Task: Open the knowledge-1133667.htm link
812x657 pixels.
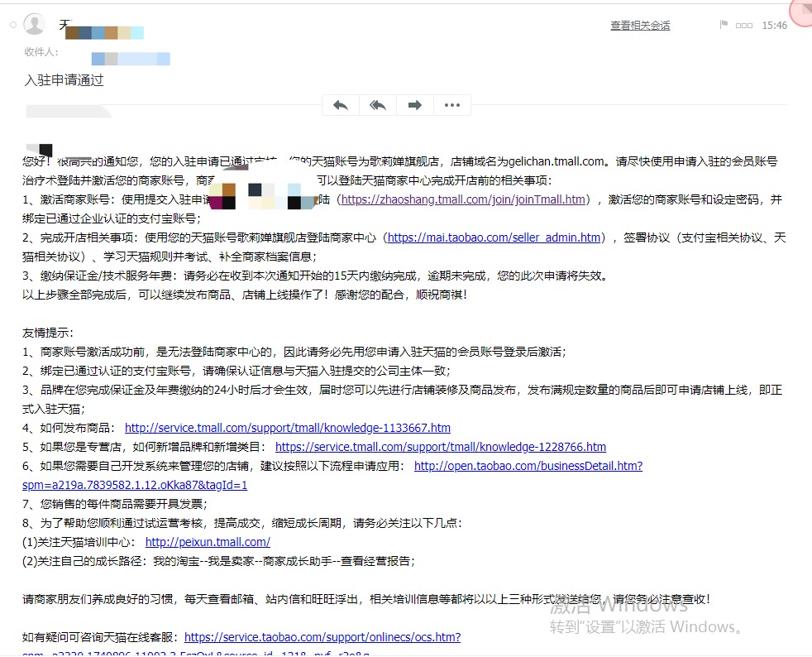Action: tap(288, 428)
